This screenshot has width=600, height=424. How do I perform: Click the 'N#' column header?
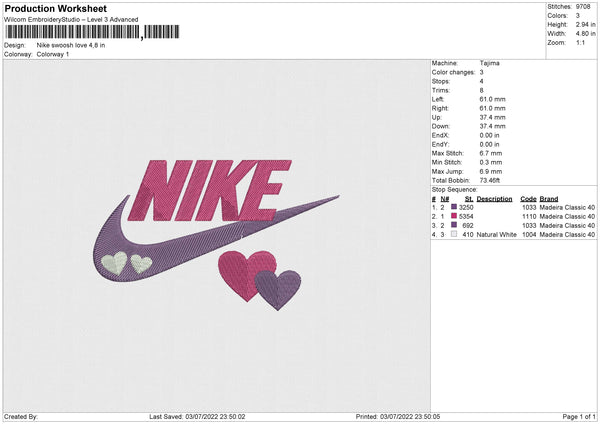[x=445, y=199]
